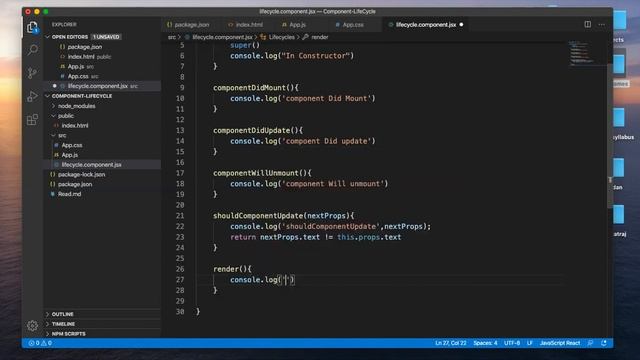Expand the node_modules folder
The height and width of the screenshot is (360, 640).
[x=76, y=106]
